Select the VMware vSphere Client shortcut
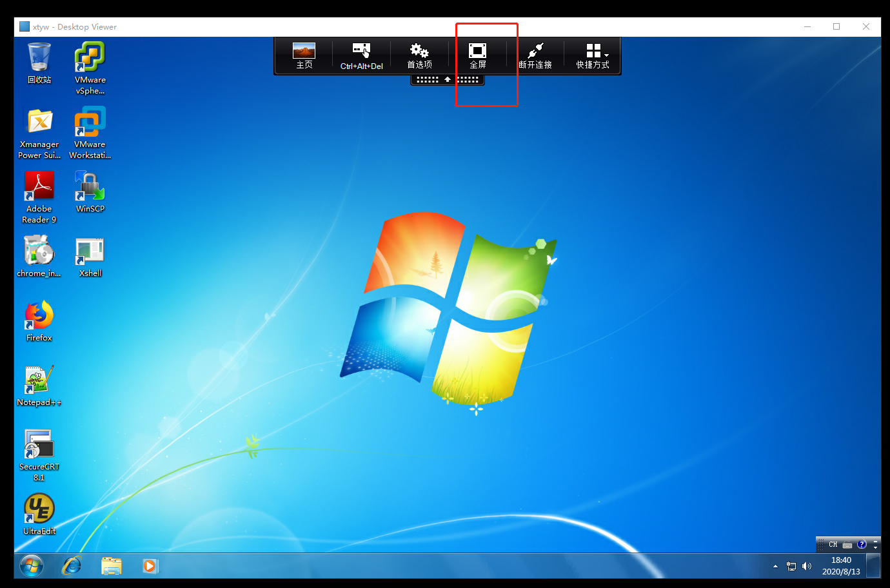The width and height of the screenshot is (890, 588). [x=90, y=68]
